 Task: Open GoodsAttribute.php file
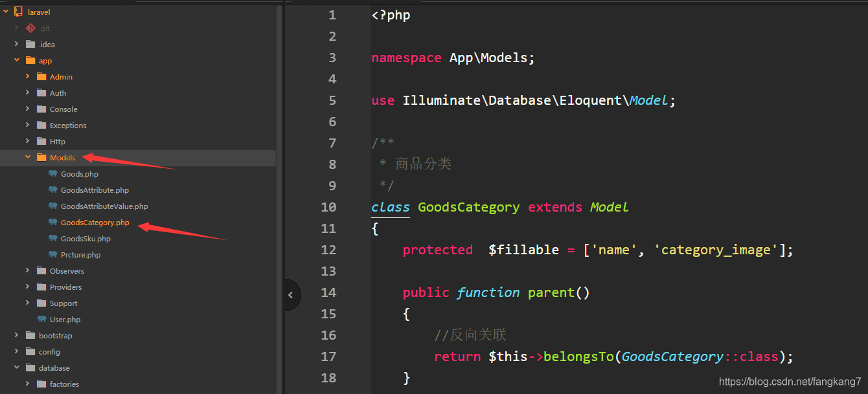(95, 190)
